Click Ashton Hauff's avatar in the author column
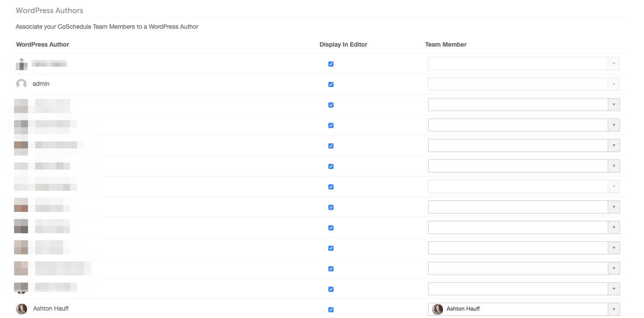Screen dimensions: 644x318 21,309
